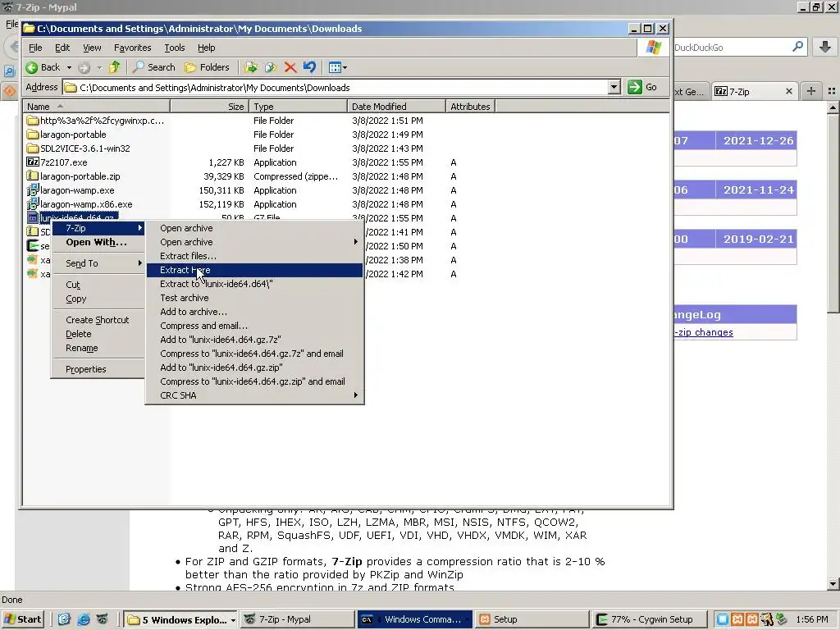Open the Views dropdown button
The height and width of the screenshot is (630, 840).
click(337, 67)
